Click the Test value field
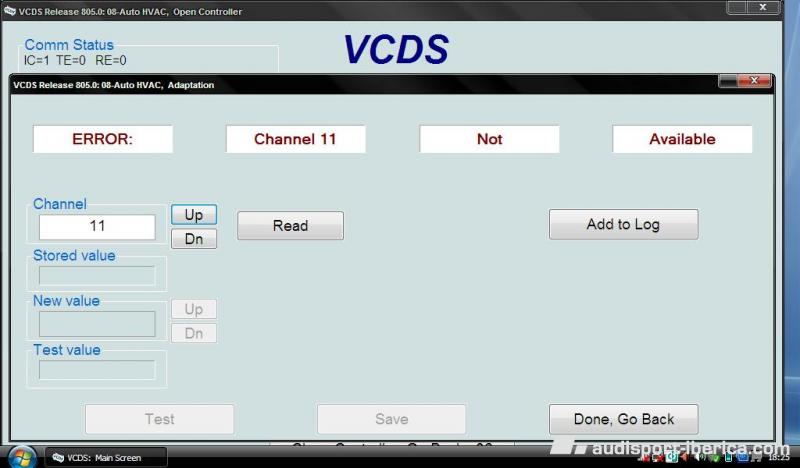The image size is (800, 468). pyautogui.click(x=97, y=370)
